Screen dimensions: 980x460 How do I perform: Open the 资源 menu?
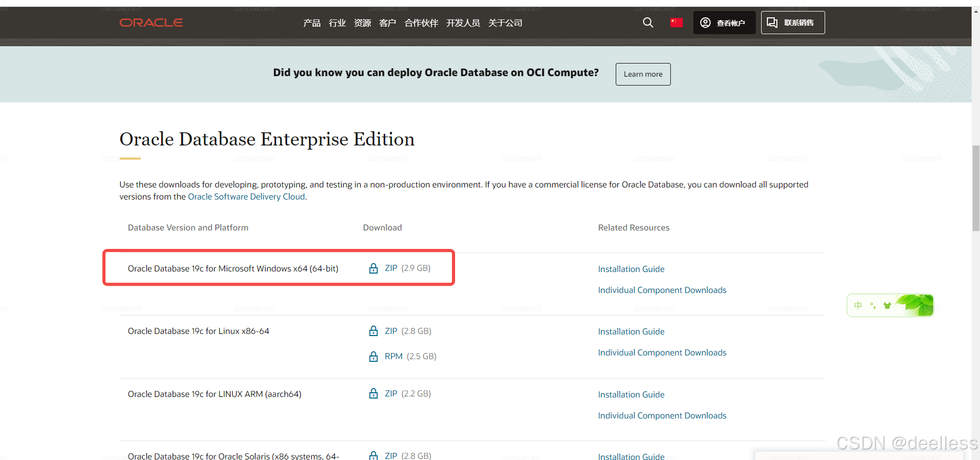click(x=362, y=23)
